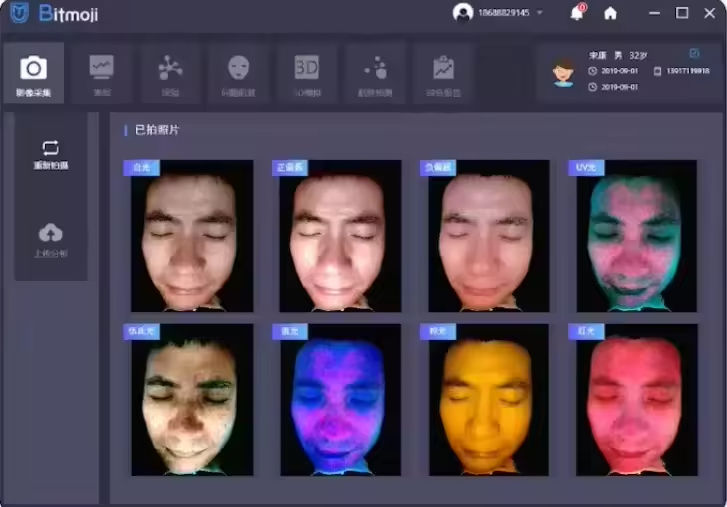
Task: Select the red light face photo
Action: [636, 399]
